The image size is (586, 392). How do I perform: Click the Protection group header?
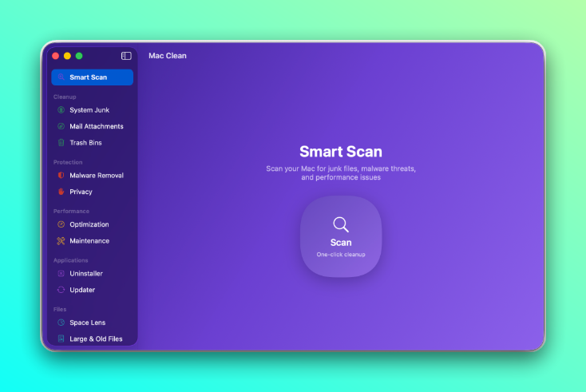68,162
